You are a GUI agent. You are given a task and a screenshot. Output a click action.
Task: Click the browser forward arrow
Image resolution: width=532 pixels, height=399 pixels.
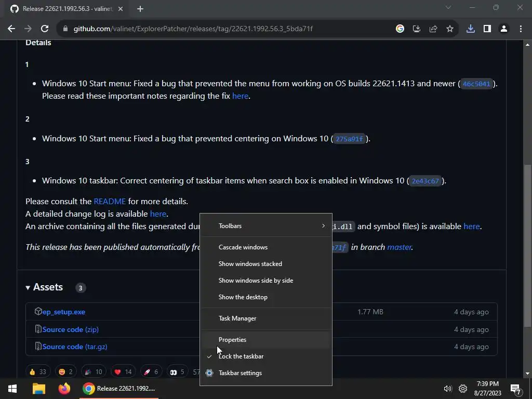coord(28,29)
